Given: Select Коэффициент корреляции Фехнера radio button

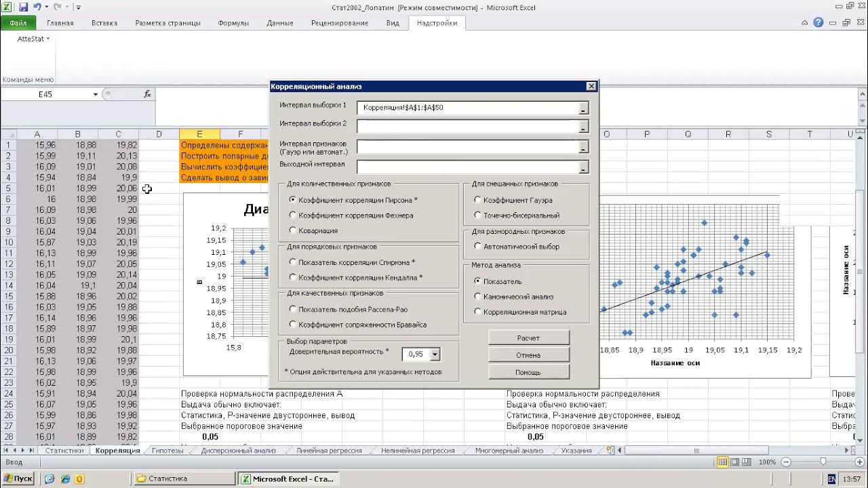Looking at the screenshot, I should [x=293, y=216].
